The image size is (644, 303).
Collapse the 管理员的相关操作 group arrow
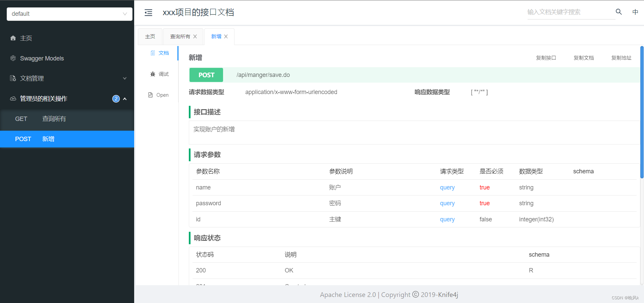[125, 99]
